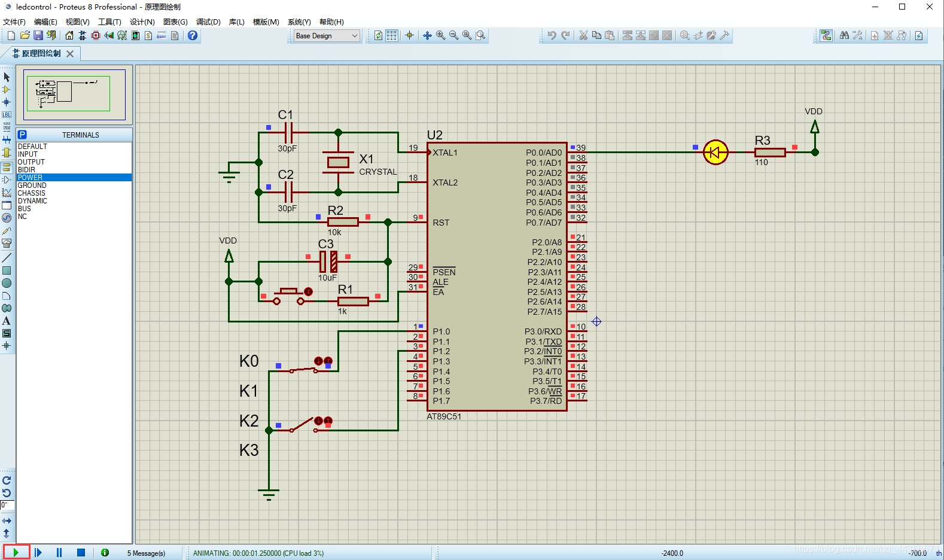The width and height of the screenshot is (944, 560).
Task: Rotate clockwise using the rotation icon
Action: 7,480
